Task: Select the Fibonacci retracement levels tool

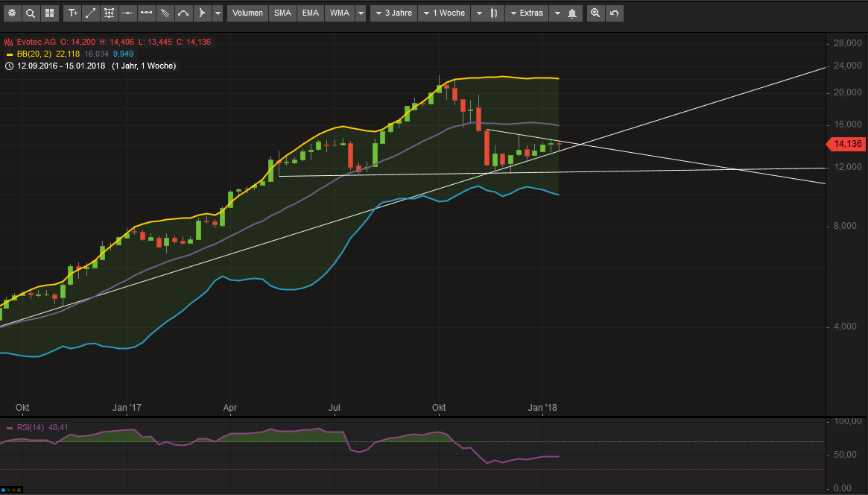Action: pyautogui.click(x=109, y=13)
